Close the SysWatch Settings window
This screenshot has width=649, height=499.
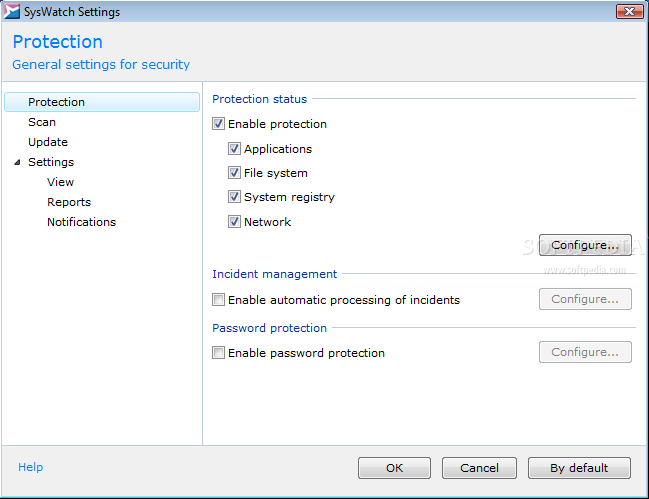pyautogui.click(x=629, y=11)
